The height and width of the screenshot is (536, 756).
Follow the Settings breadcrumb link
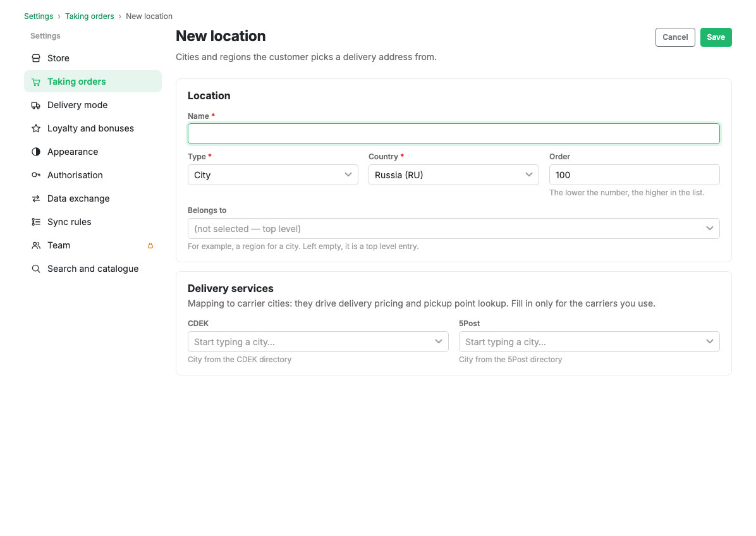coord(39,16)
